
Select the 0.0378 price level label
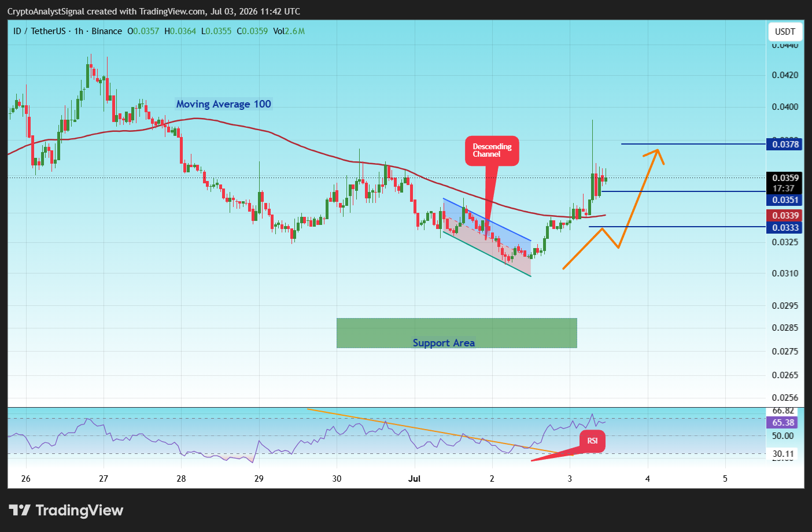(785, 144)
